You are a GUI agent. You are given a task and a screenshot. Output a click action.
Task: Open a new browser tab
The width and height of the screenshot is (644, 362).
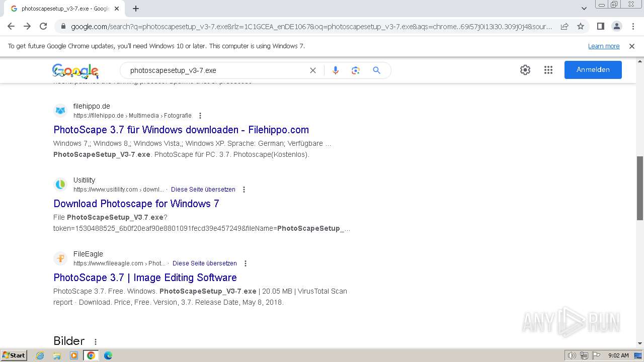click(136, 9)
